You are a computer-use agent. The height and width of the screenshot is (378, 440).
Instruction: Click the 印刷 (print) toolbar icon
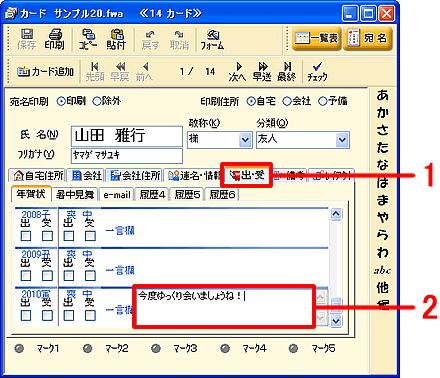point(55,39)
